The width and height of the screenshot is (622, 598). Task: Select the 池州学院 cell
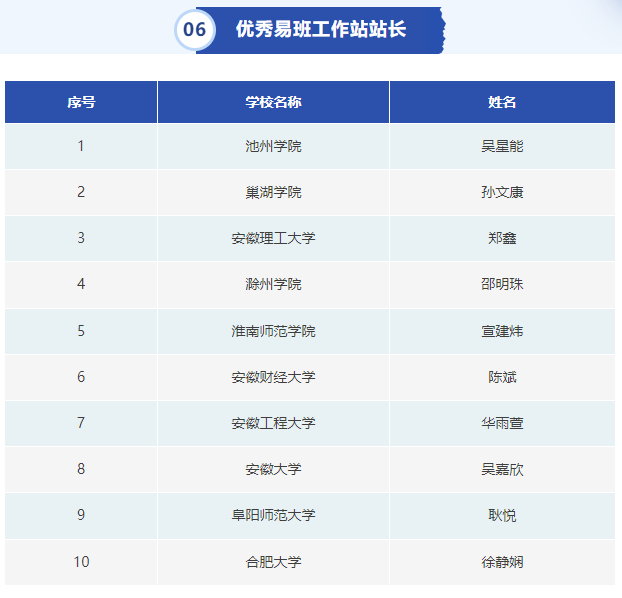point(273,146)
